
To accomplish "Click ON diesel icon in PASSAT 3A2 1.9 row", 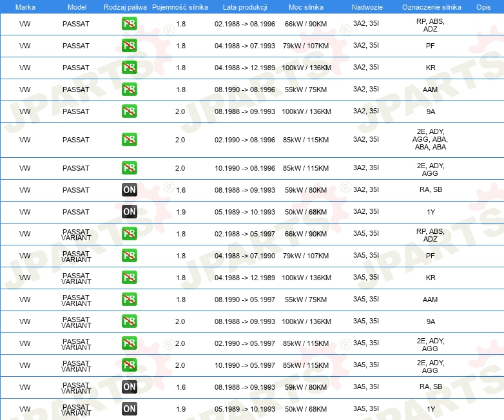I will [129, 211].
